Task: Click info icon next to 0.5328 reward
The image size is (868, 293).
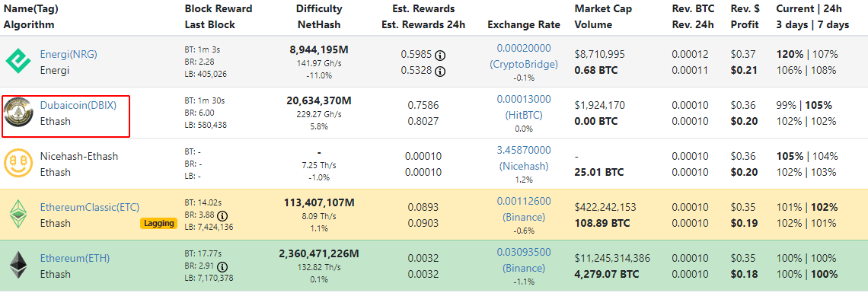Action: [x=440, y=71]
